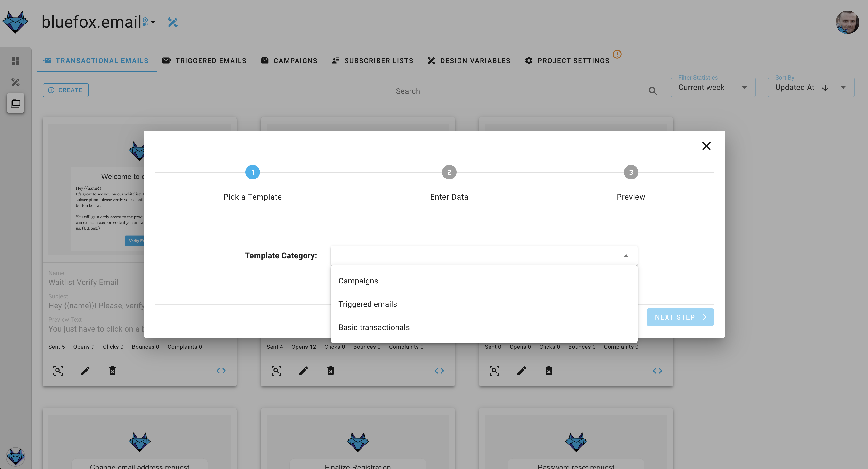Select Basic transactionals category option
Viewport: 868px width, 469px height.
tap(374, 327)
